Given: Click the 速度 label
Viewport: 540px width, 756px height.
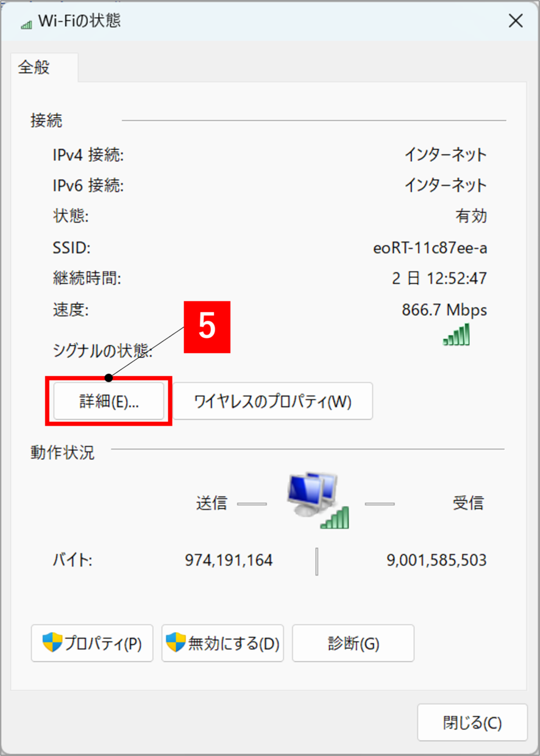Looking at the screenshot, I should click(x=71, y=310).
